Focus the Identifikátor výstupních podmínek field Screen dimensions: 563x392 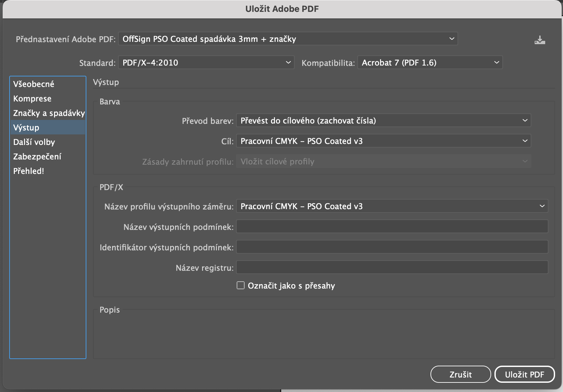point(392,247)
